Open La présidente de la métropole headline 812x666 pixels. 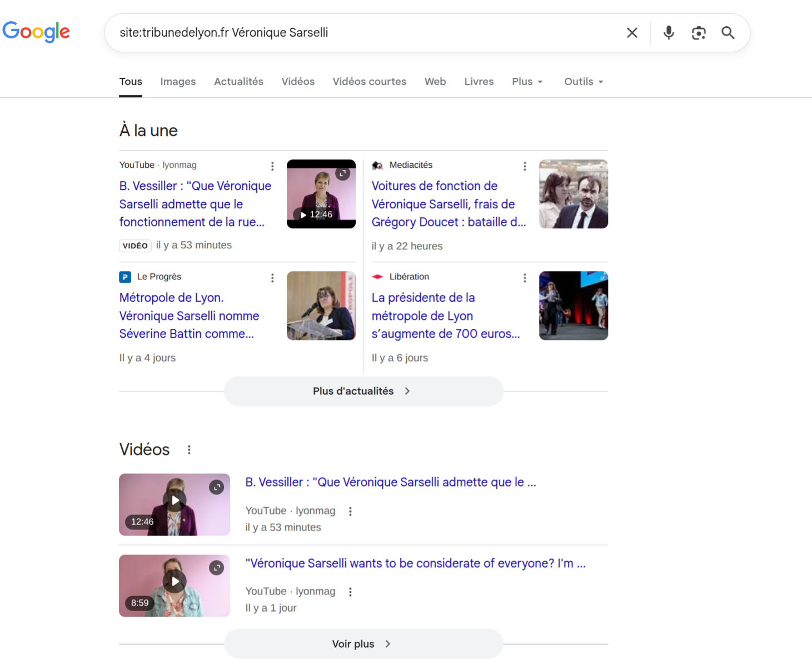(x=446, y=316)
